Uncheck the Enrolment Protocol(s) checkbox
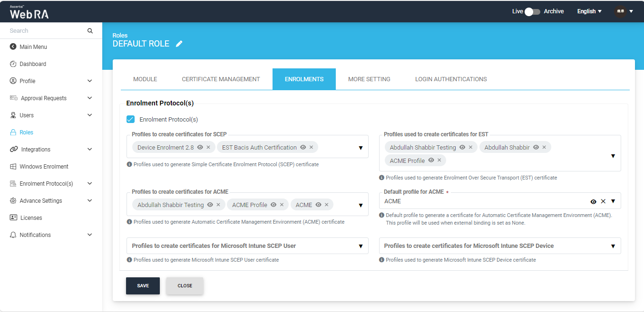 [x=130, y=119]
